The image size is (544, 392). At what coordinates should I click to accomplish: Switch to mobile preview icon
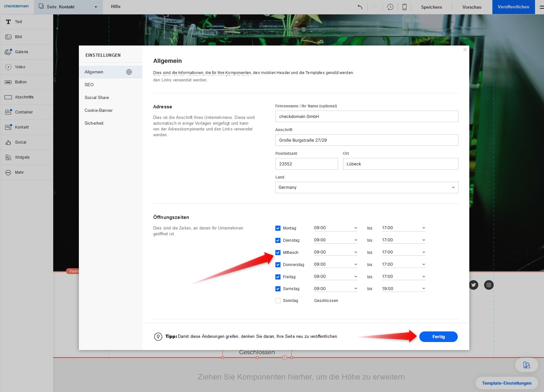(405, 7)
